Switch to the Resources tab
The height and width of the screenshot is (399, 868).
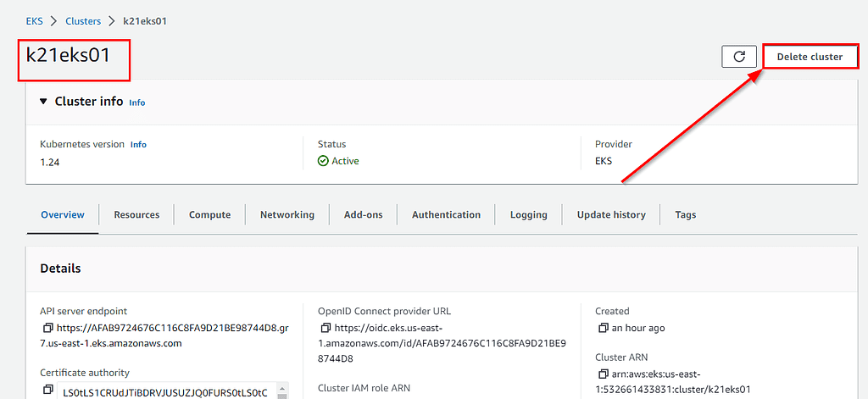pyautogui.click(x=136, y=215)
